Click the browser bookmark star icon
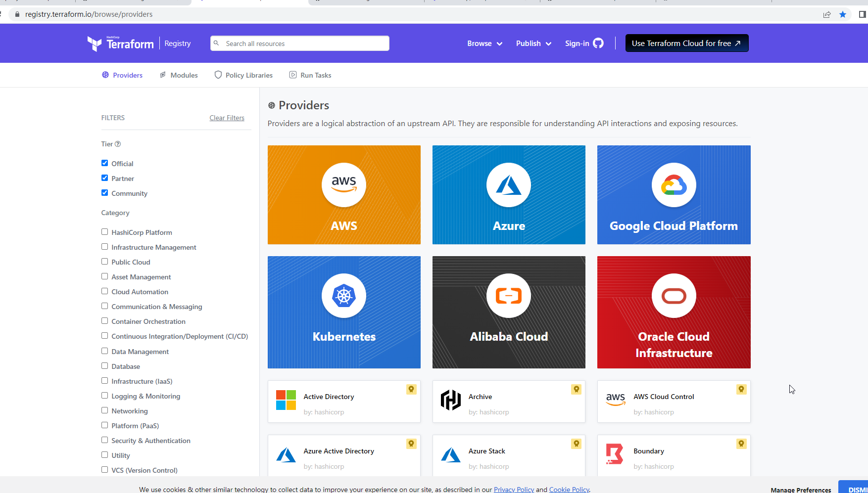Screen dimensions: 868x493 (x=843, y=14)
